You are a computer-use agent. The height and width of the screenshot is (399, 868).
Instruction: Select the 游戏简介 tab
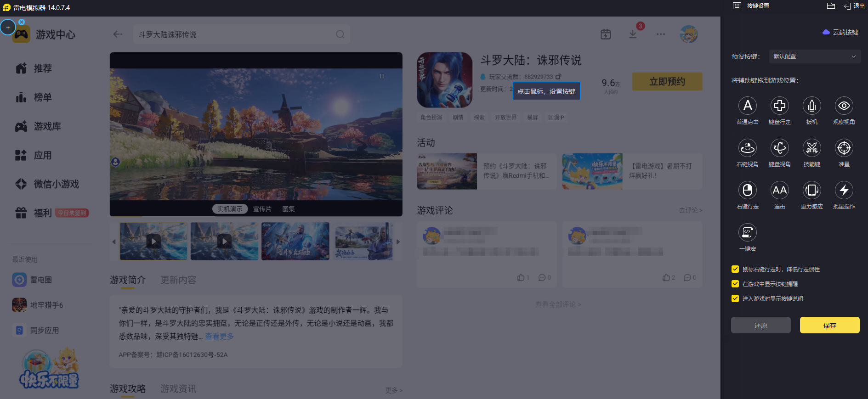[128, 280]
